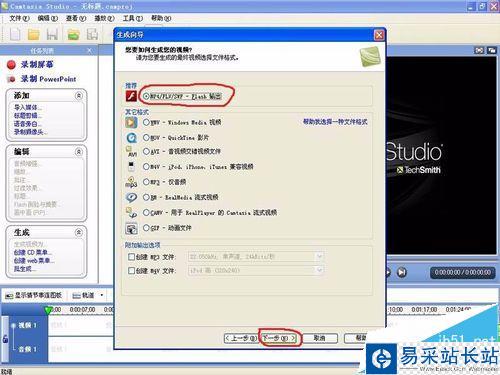
Task: Click the 显示情节串连图板 button
Action: (x=33, y=295)
